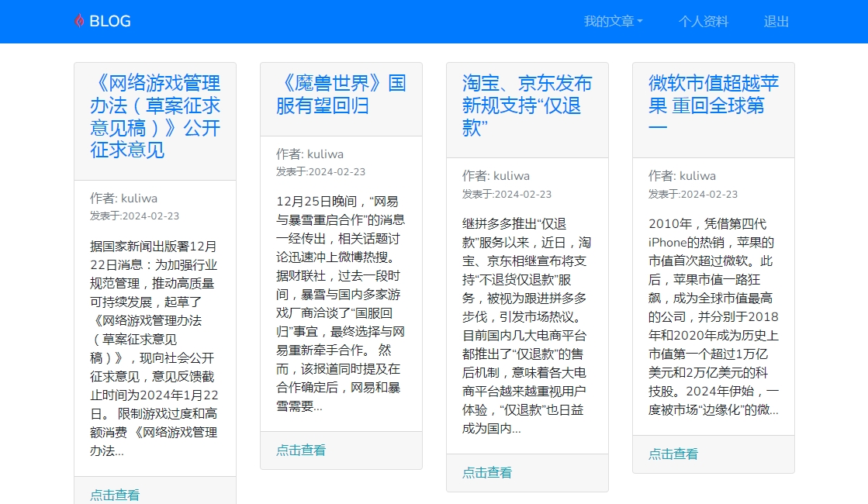Click the excerpt text starting with 12月25日晚间
The height and width of the screenshot is (504, 868).
341,302
